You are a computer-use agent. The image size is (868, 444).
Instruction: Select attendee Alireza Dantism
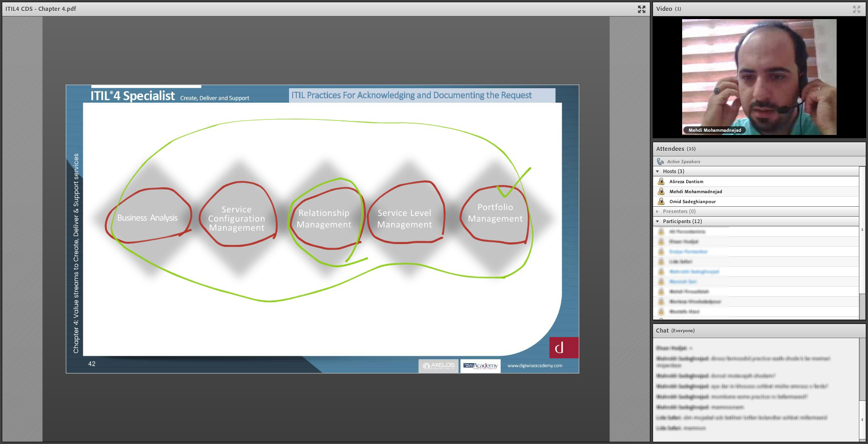pyautogui.click(x=756, y=181)
